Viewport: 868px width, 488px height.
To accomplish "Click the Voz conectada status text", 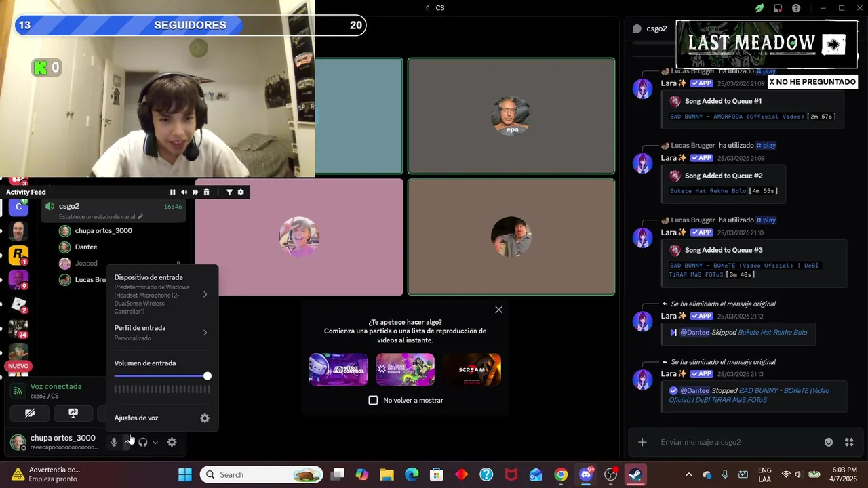I will 56,386.
